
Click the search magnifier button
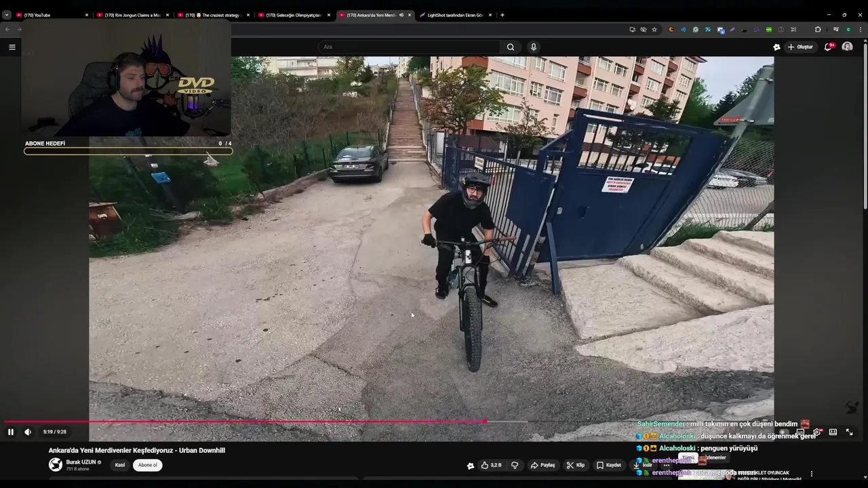click(511, 47)
